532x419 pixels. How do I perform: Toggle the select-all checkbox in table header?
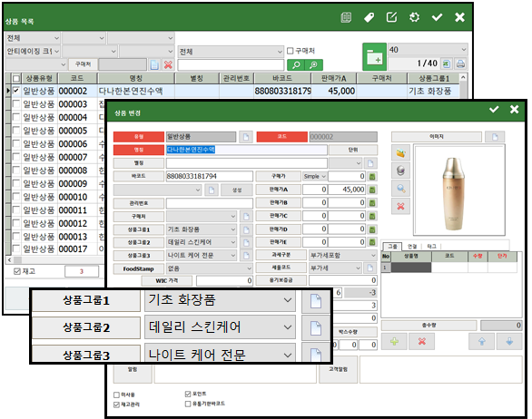click(x=16, y=79)
